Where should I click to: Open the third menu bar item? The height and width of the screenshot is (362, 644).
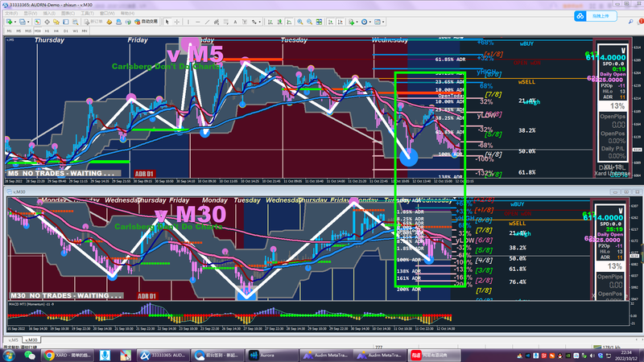[x=49, y=13]
